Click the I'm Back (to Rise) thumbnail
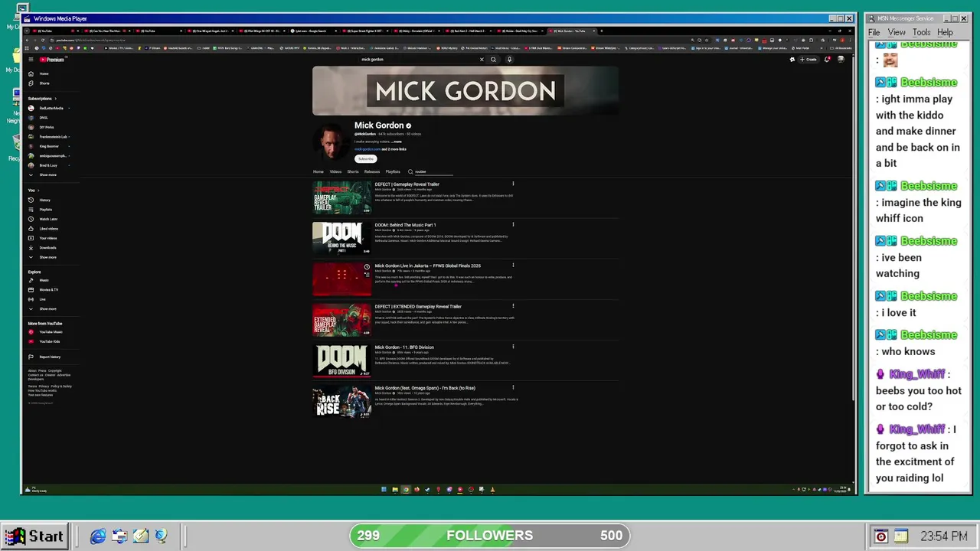980x551 pixels. (x=341, y=401)
